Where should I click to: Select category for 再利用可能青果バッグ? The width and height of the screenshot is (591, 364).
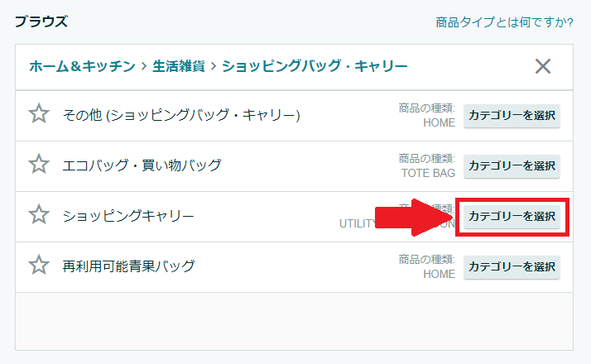(512, 266)
